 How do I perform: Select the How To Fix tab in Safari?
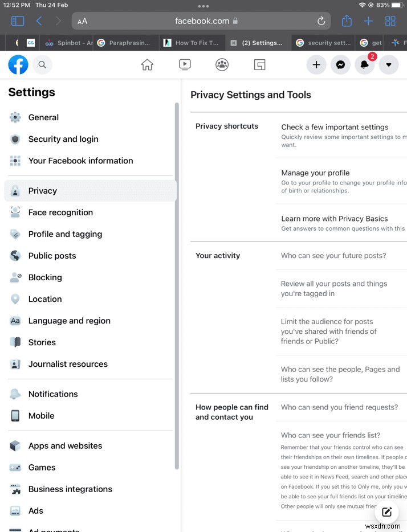point(192,42)
